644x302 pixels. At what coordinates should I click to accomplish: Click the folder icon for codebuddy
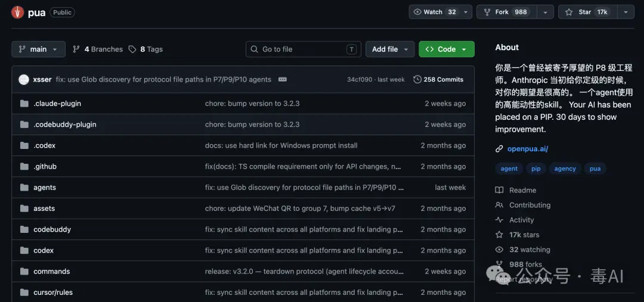coord(24,229)
